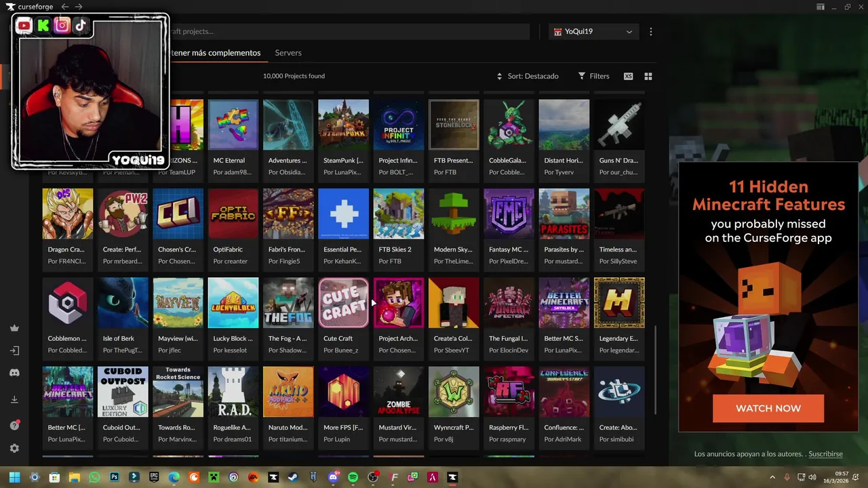Open Essential Pe... blue cross icon

point(344,213)
